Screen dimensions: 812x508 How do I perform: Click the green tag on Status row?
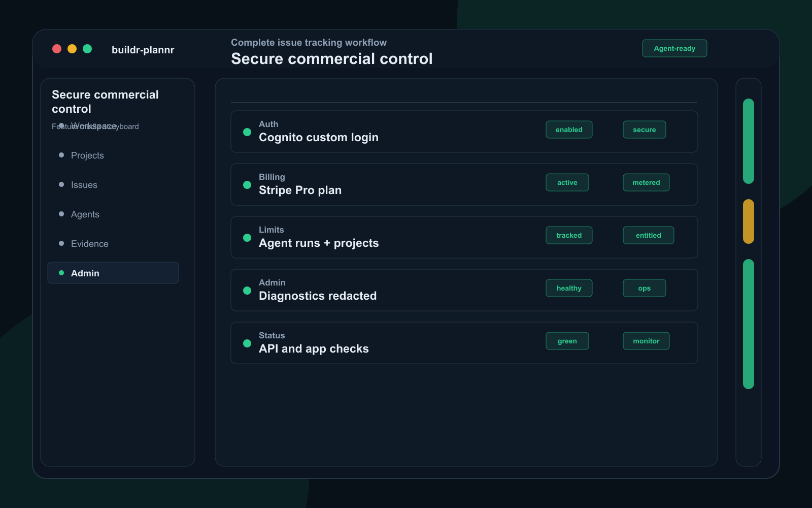pos(567,341)
